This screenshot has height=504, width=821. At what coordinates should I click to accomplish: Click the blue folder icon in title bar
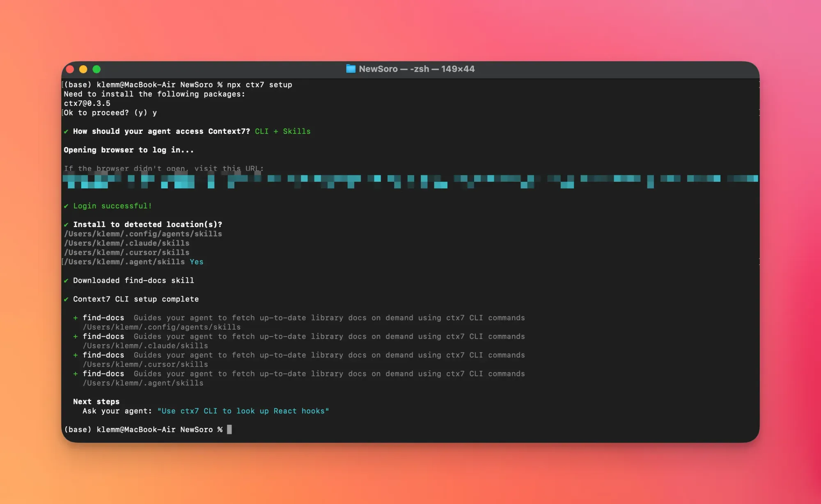click(x=351, y=69)
